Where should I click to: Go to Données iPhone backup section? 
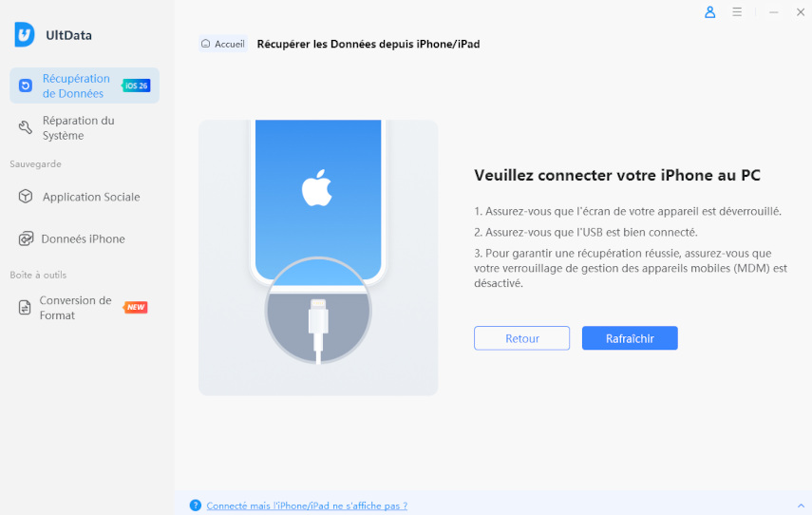click(83, 238)
